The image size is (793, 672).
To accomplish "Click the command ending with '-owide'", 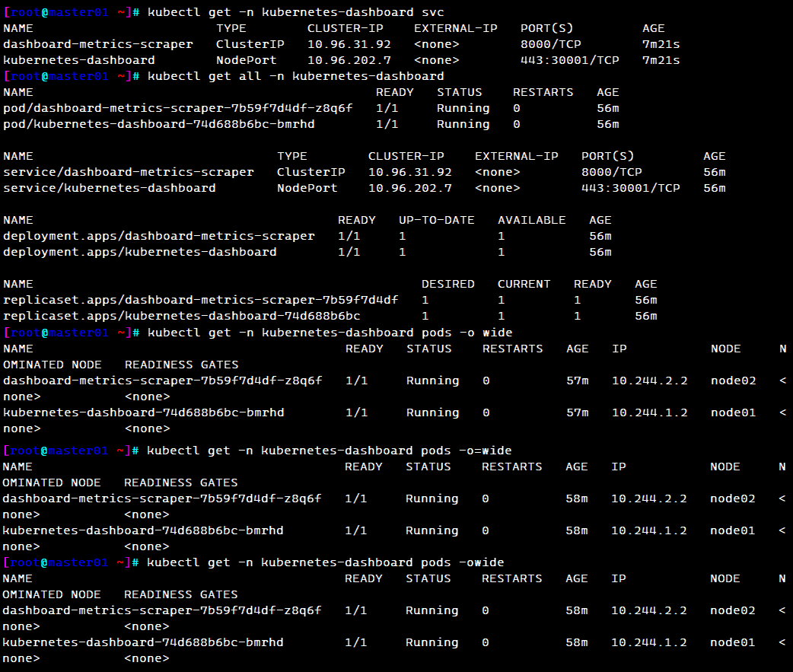I will 325,562.
